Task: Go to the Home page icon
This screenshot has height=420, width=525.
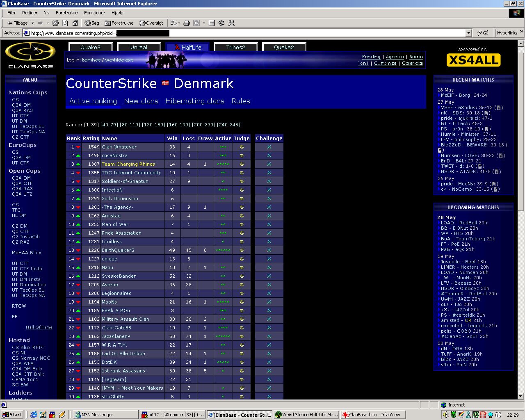Action: [x=75, y=23]
